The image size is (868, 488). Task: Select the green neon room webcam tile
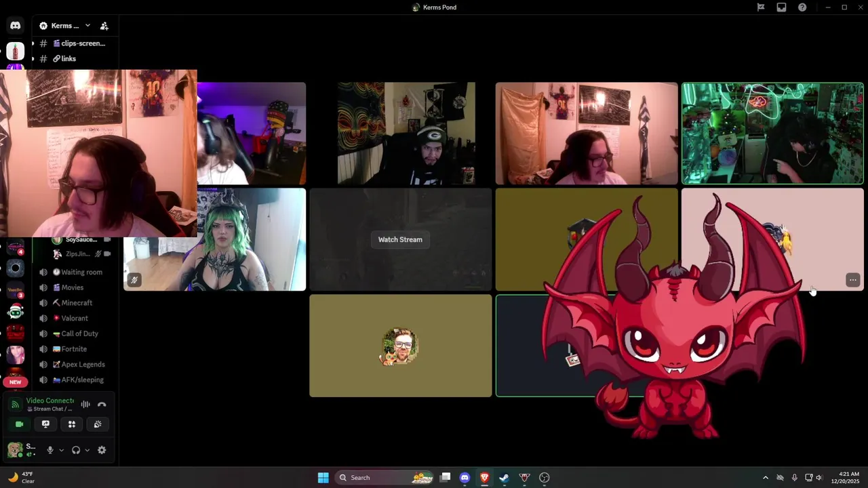pyautogui.click(x=772, y=134)
